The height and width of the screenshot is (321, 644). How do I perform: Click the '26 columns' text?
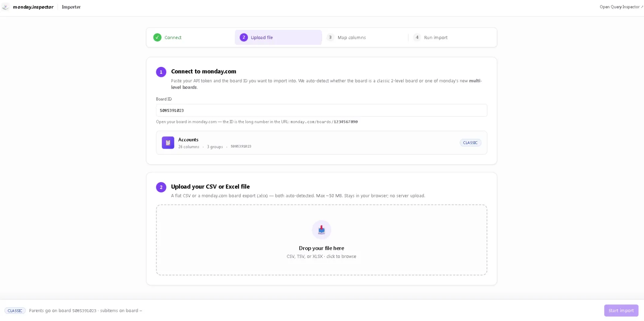(189, 147)
